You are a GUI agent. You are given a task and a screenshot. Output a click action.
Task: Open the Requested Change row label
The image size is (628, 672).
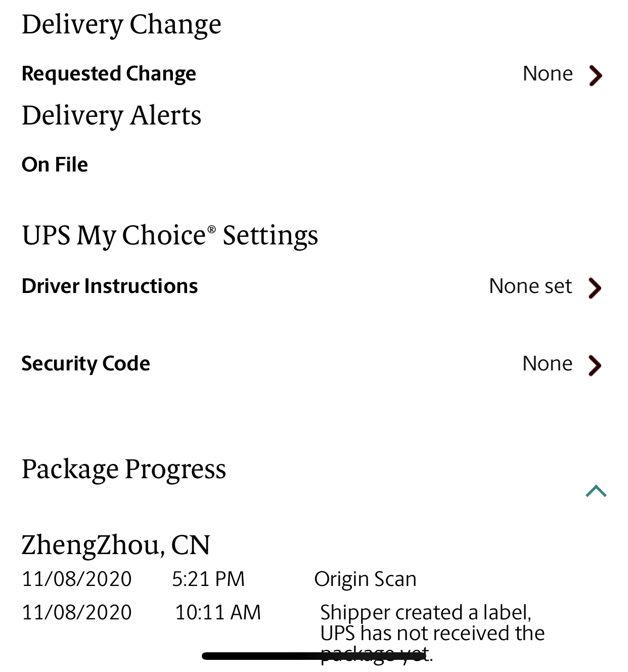point(109,74)
